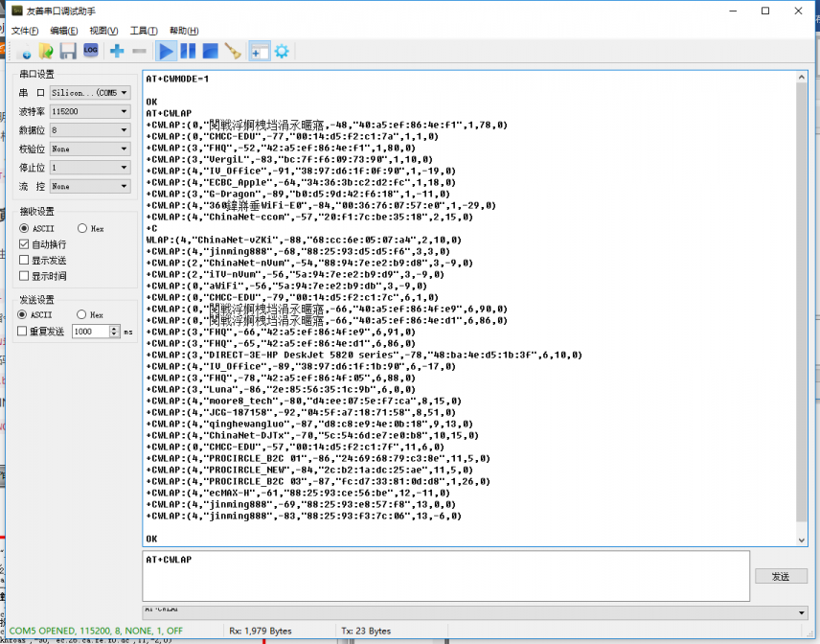This screenshot has height=644, width=820.
Task: Expand the send history dropdown at bottom
Action: [x=801, y=612]
